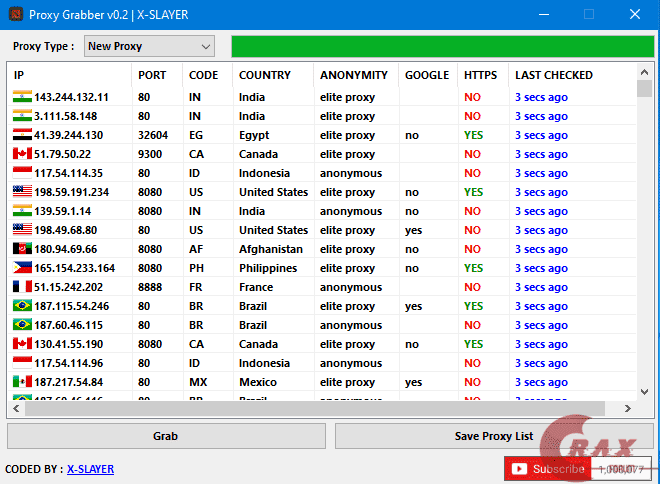
Task: Click the YouTube Subscribe button
Action: tap(547, 468)
